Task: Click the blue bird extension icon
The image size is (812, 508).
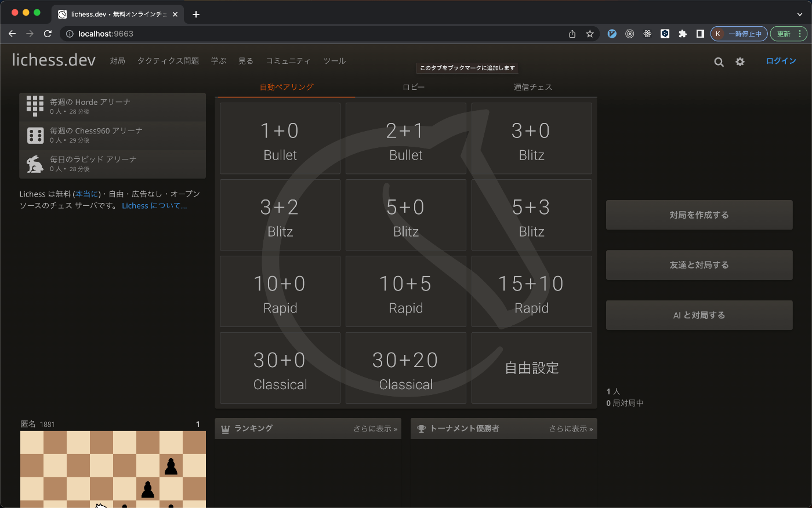Action: click(612, 34)
